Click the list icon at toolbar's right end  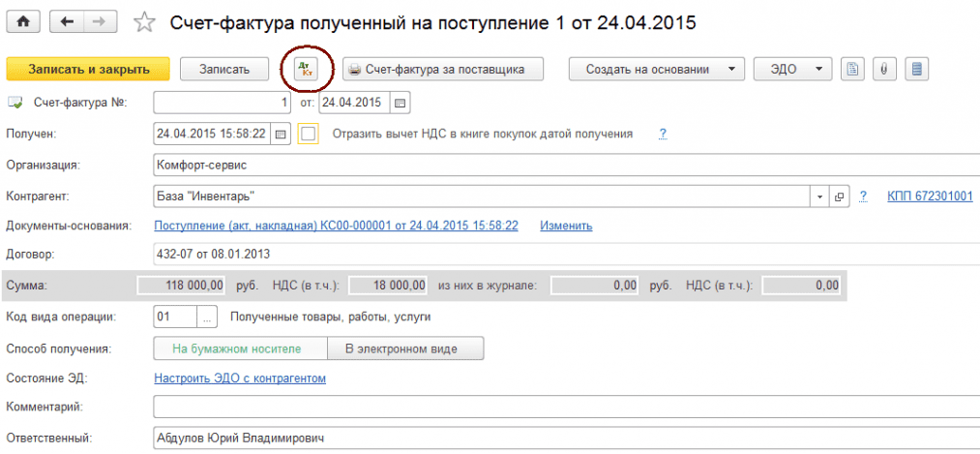(916, 69)
